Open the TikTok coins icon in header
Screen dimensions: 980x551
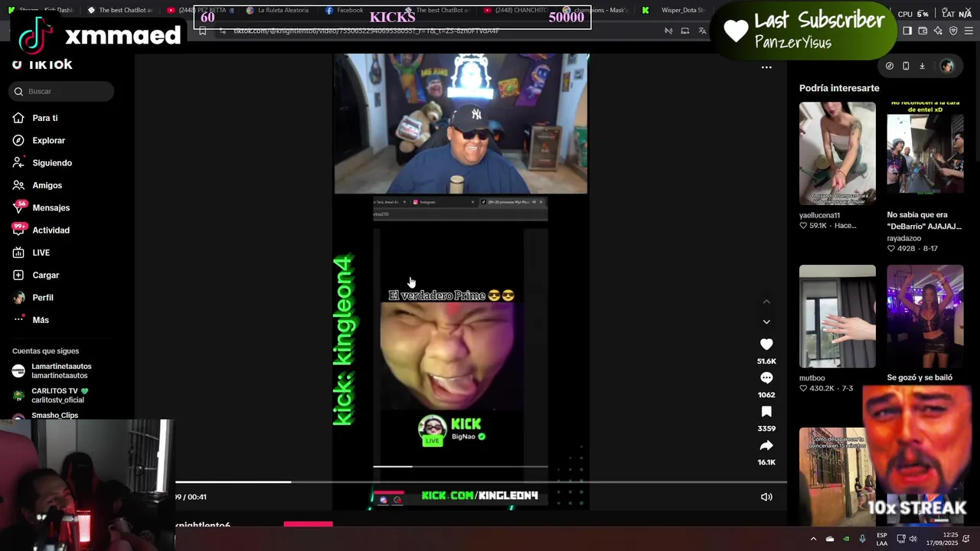[890, 67]
